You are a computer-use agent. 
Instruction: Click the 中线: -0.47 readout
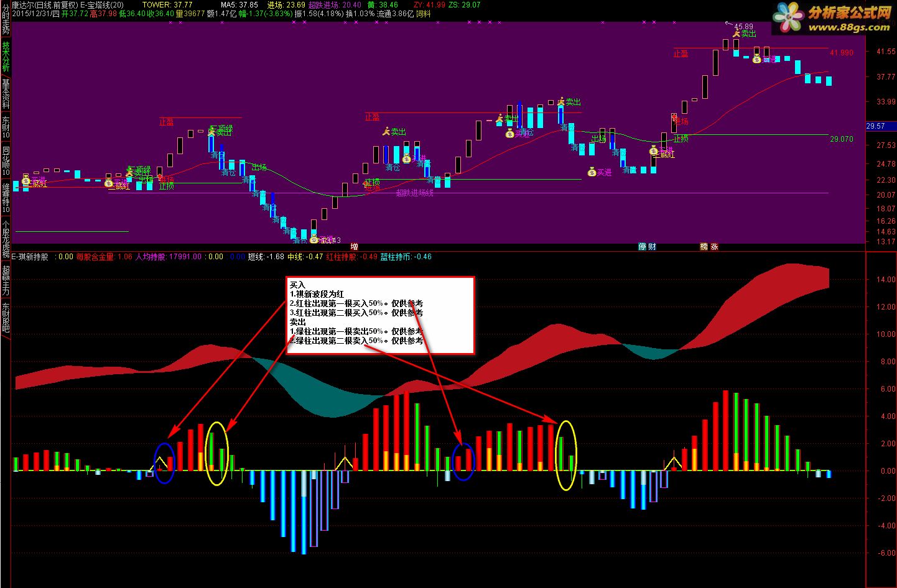[305, 256]
